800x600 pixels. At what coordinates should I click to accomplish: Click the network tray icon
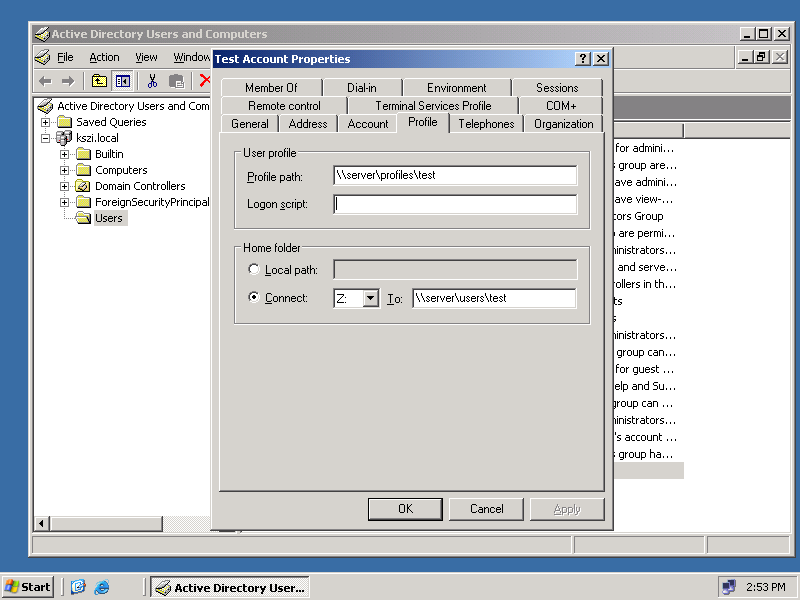(x=729, y=587)
